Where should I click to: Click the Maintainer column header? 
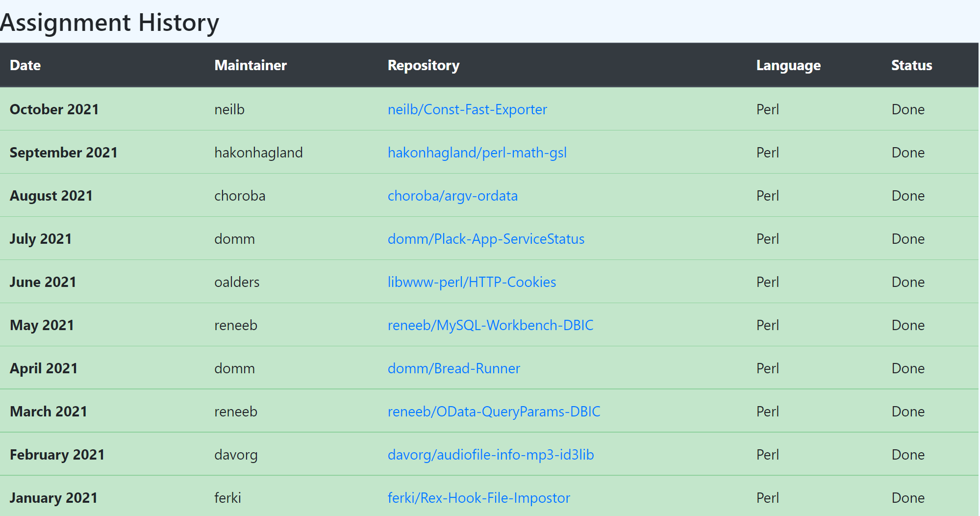pos(251,65)
